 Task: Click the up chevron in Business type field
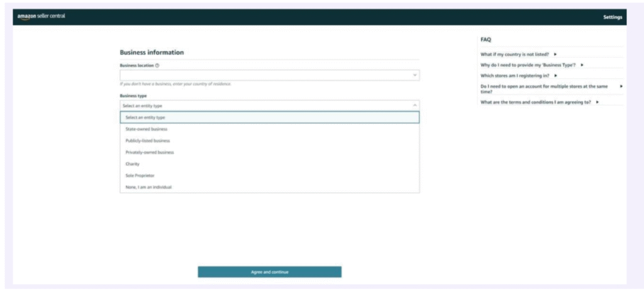click(414, 106)
